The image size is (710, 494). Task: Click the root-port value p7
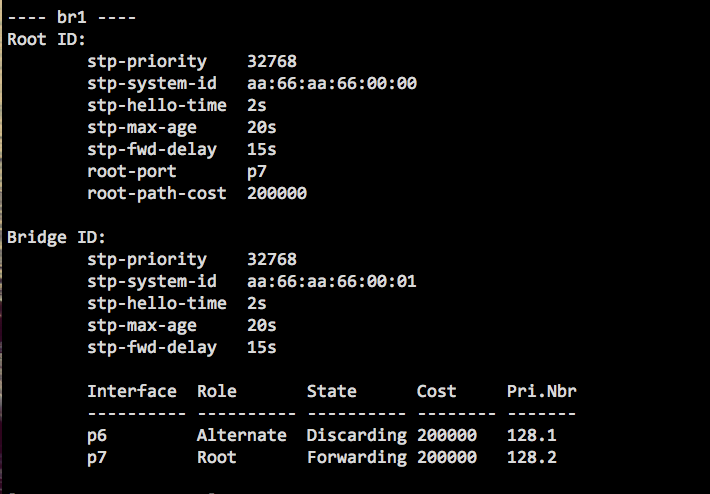click(x=257, y=172)
